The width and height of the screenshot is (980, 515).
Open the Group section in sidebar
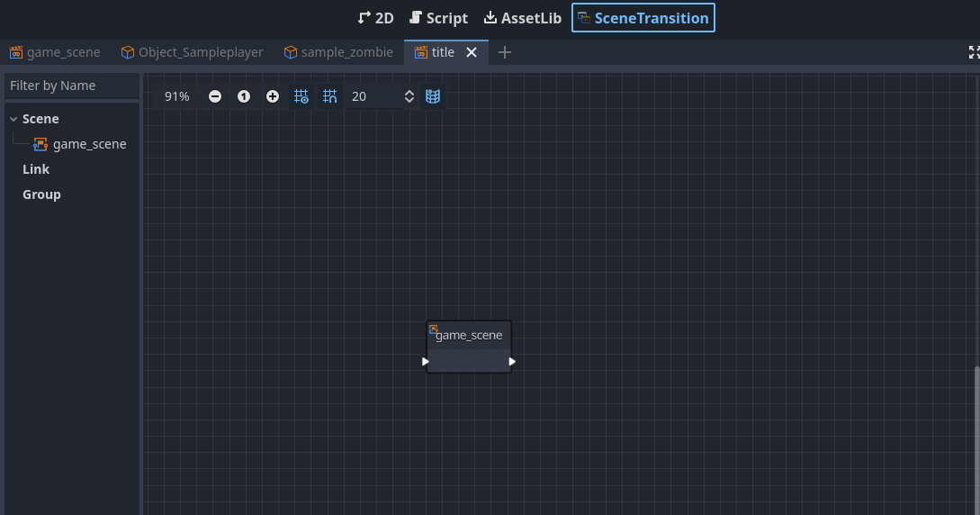41,194
